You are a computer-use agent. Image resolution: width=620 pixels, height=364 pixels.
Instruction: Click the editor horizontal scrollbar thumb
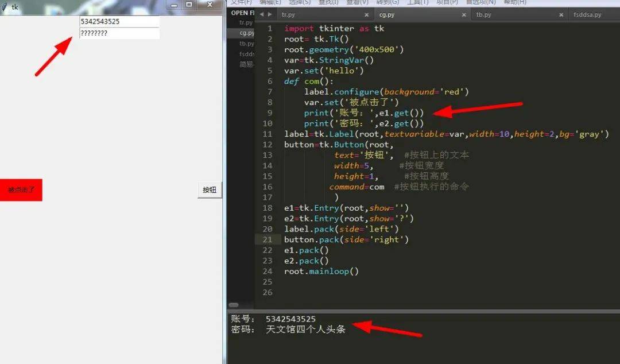tap(234, 305)
